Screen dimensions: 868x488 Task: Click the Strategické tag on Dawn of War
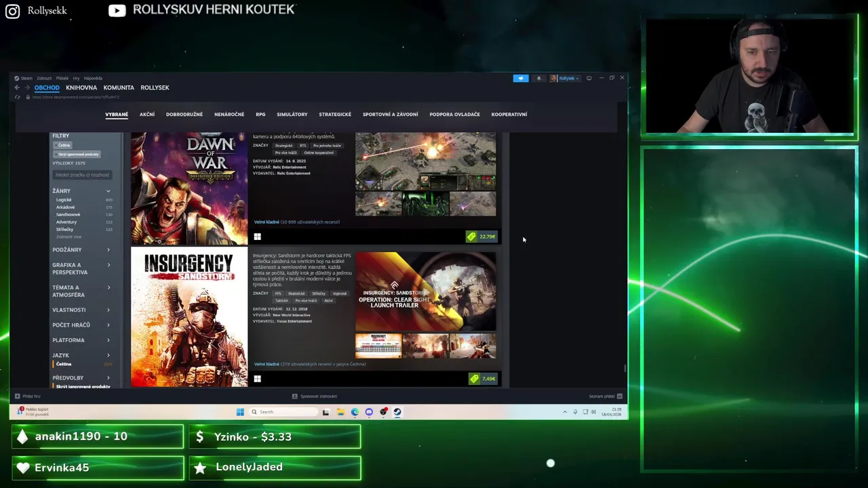pos(283,146)
